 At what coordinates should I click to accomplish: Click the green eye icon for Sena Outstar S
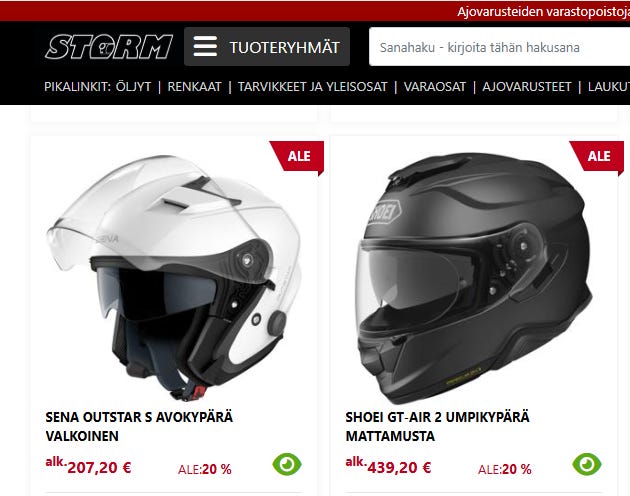click(287, 465)
